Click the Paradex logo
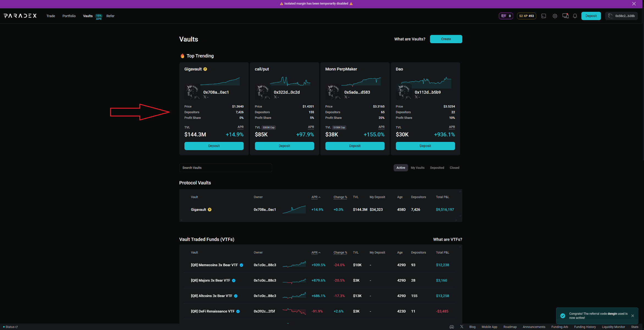 [20, 16]
